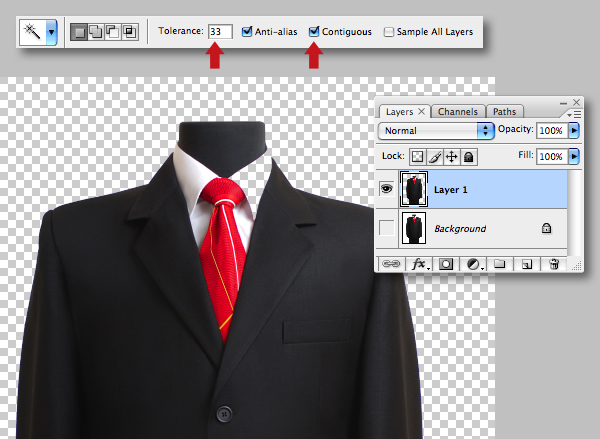
Task: Delete layer with trash icon
Action: (x=554, y=264)
